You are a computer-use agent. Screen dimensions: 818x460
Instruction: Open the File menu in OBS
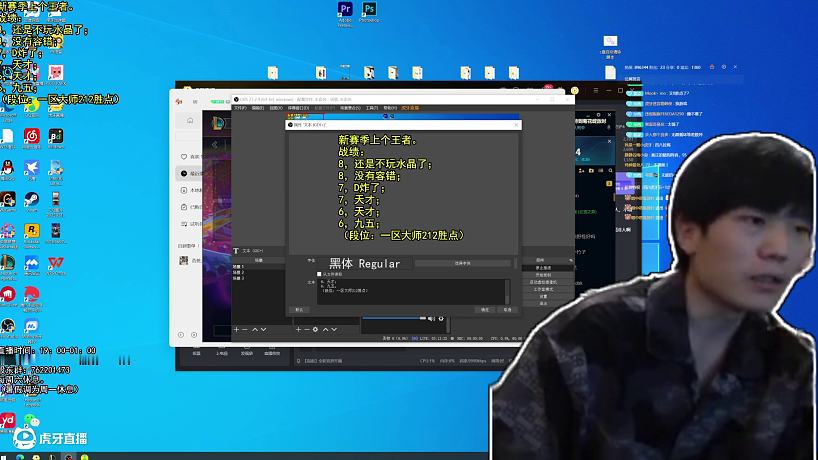tap(241, 107)
